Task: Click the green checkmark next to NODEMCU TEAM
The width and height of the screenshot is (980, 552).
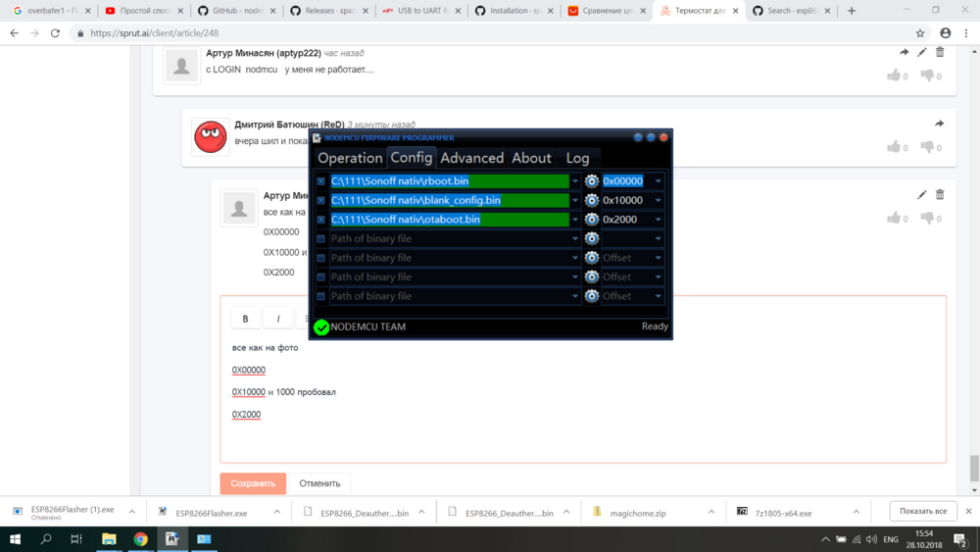Action: click(321, 326)
